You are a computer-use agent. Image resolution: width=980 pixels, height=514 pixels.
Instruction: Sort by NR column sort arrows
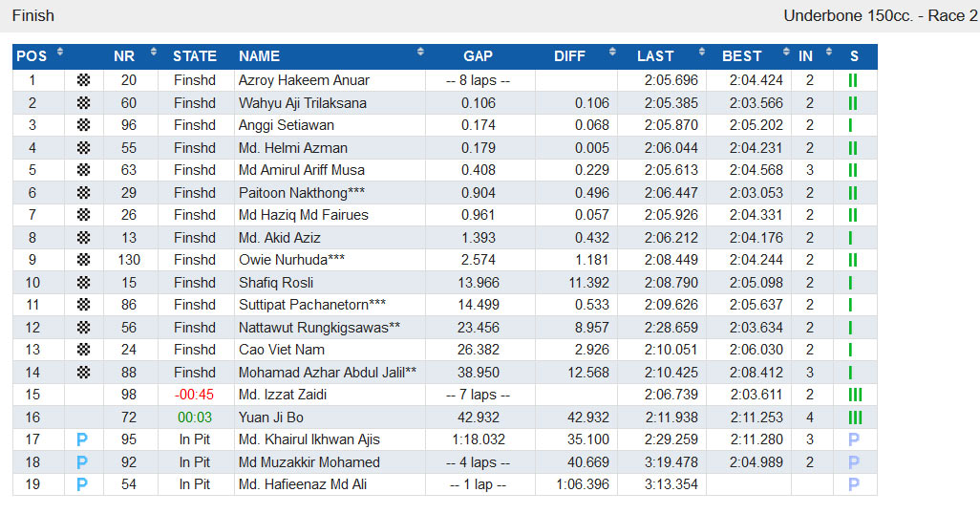tap(153, 52)
